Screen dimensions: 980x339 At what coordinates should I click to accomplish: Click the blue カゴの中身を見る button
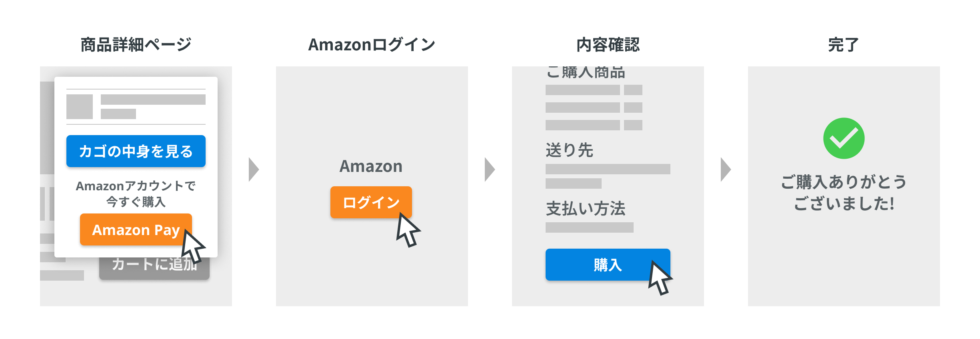click(x=136, y=151)
